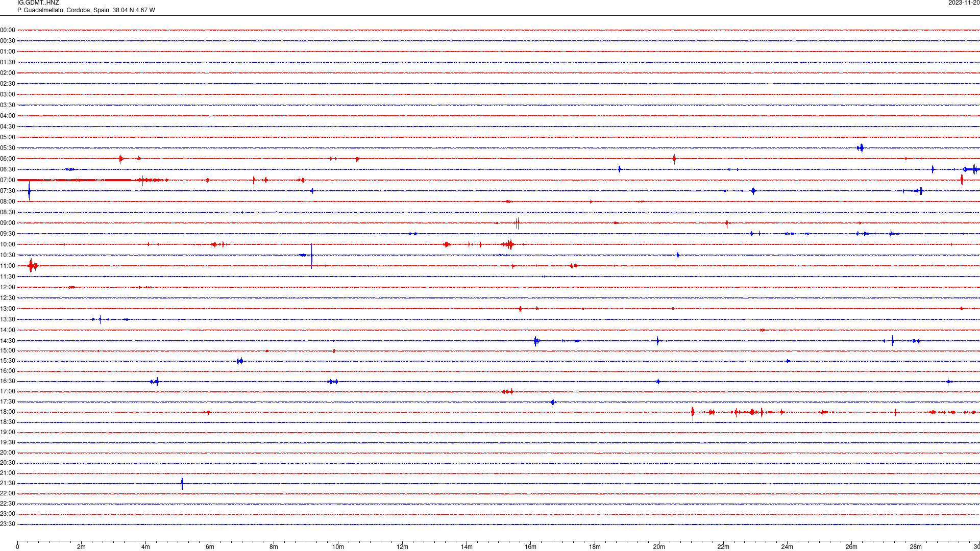Viewport: 980px width, 551px height.
Task: Click the tall blue spike on the 10:30 trace
Action: tap(311, 256)
